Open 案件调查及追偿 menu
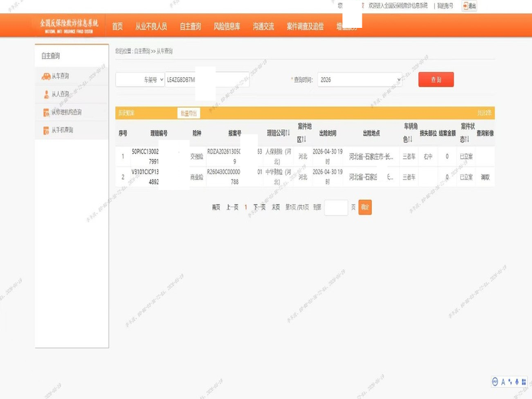Screen dimensions: 532x399 point(305,26)
